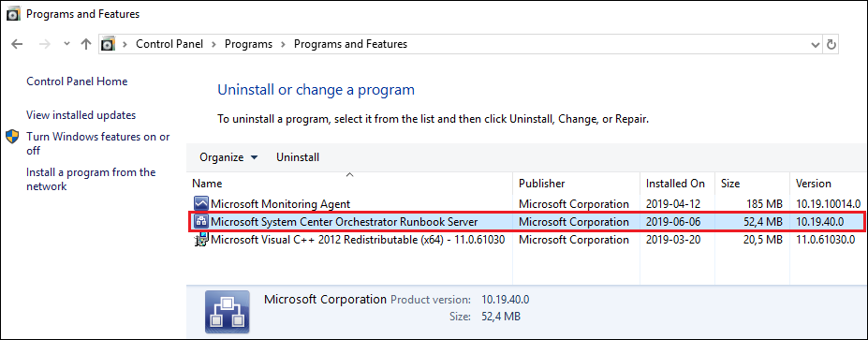Click the Back navigation arrow
Image resolution: width=868 pixels, height=340 pixels.
pyautogui.click(x=17, y=44)
